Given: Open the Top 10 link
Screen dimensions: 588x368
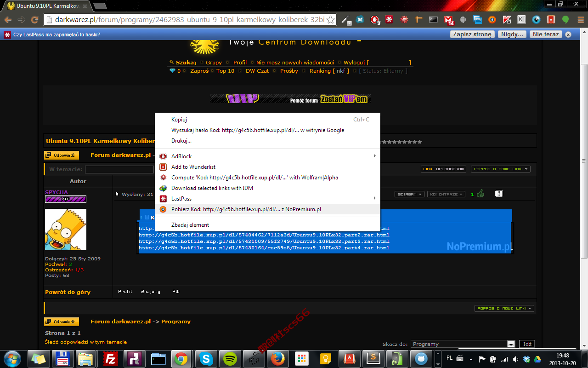Looking at the screenshot, I should click(x=225, y=71).
